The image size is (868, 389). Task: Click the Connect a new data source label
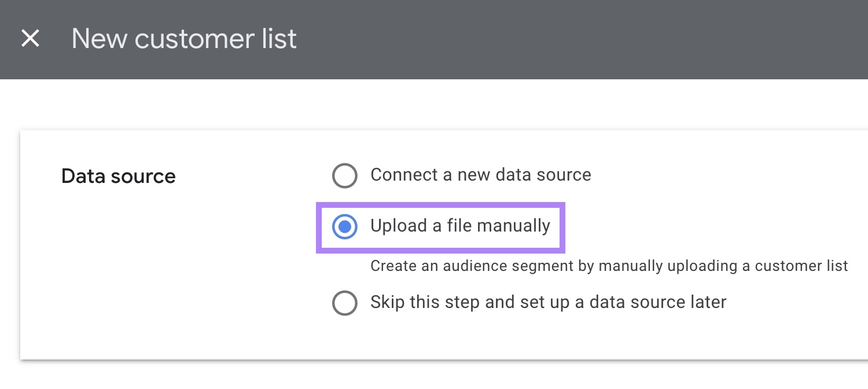click(x=480, y=174)
